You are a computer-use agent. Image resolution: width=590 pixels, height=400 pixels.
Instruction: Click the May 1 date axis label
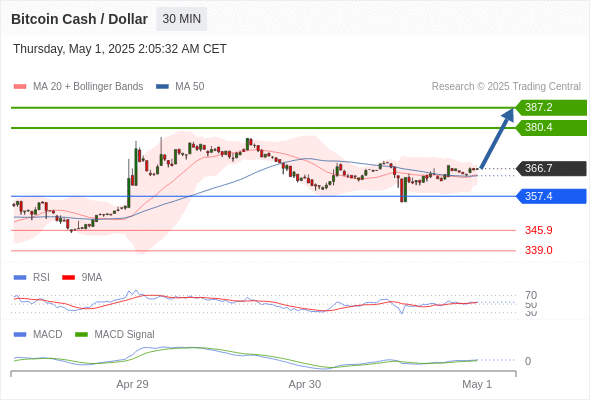pos(477,384)
